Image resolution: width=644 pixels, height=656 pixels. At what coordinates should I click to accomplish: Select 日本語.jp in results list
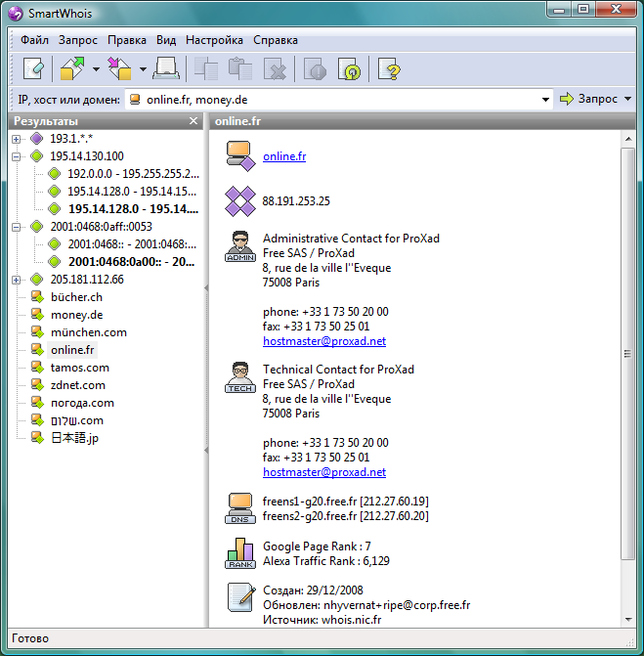[x=75, y=438]
